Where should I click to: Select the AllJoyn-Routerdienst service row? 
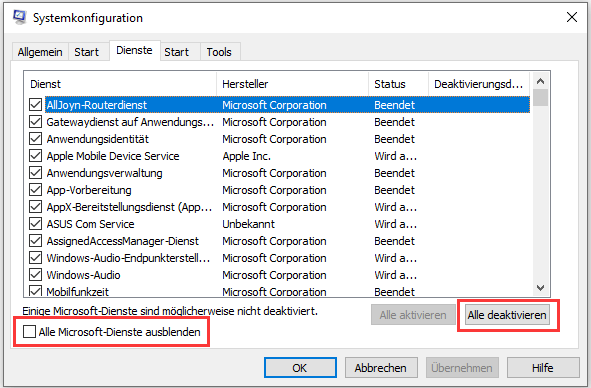point(279,104)
